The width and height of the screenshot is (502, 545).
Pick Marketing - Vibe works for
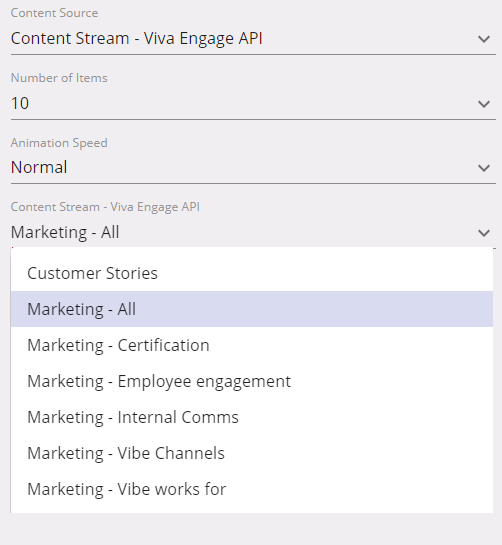click(252, 489)
